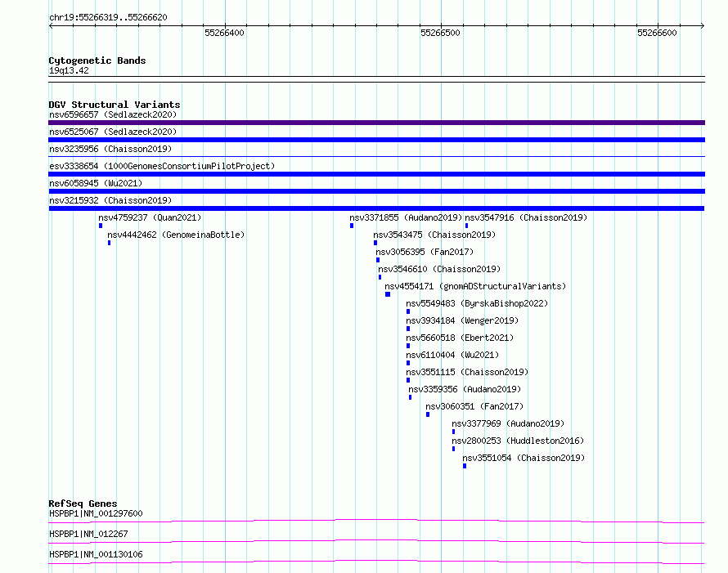Select the blue marker under nsv4442462
728x573 pixels.
pos(109,243)
